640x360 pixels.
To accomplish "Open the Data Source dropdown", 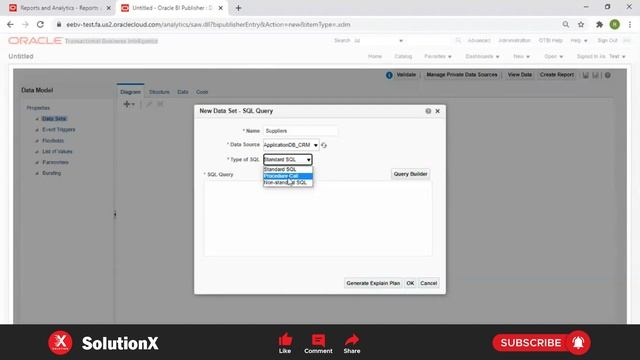I will click(x=291, y=145).
